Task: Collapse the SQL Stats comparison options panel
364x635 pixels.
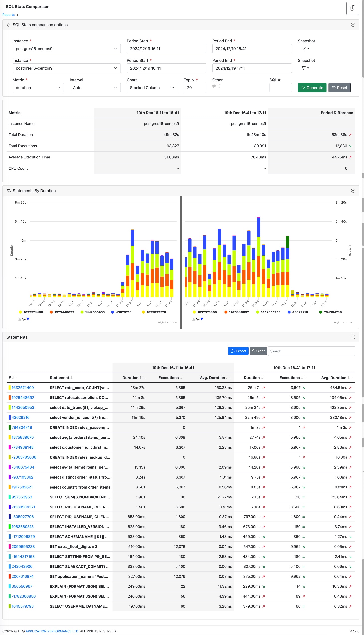Action: coord(353,25)
